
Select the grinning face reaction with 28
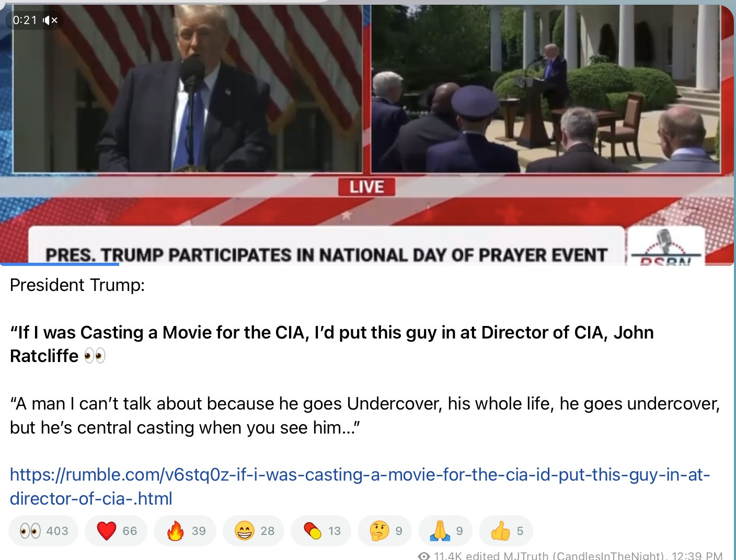[x=254, y=531]
